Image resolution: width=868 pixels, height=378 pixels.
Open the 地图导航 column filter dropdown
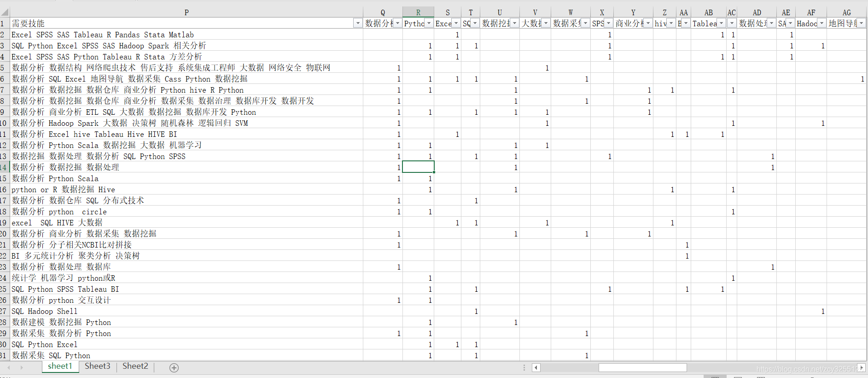pyautogui.click(x=861, y=23)
